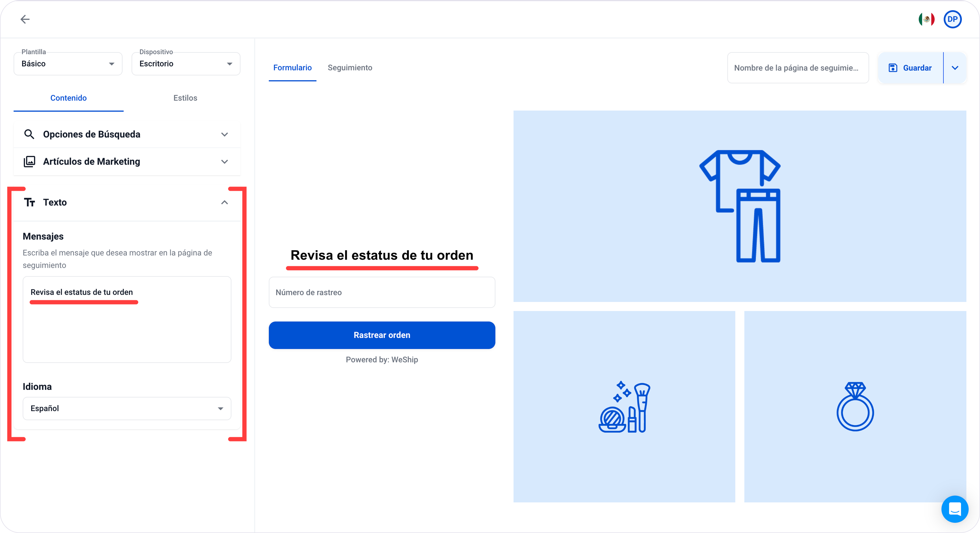Image resolution: width=980 pixels, height=533 pixels.
Task: Click the image gallery icon beside Artículos de Marketing
Action: 29,161
